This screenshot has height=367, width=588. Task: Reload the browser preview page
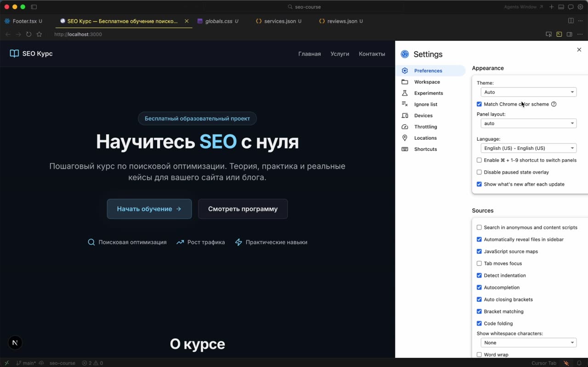tap(28, 34)
